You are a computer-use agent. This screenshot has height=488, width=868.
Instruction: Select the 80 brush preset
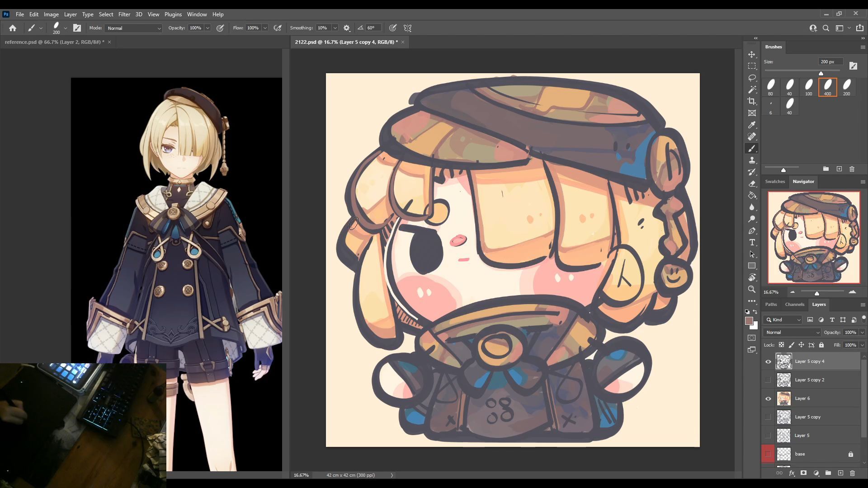771,87
